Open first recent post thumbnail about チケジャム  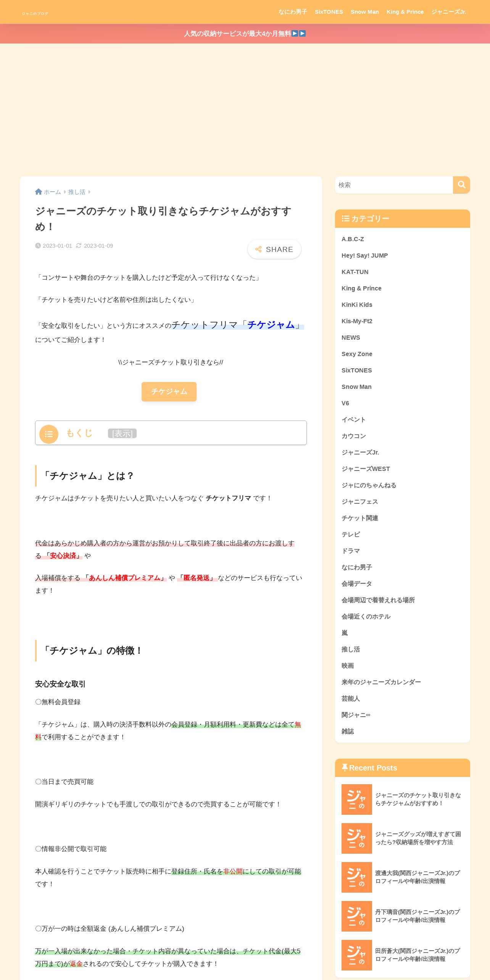tap(356, 799)
